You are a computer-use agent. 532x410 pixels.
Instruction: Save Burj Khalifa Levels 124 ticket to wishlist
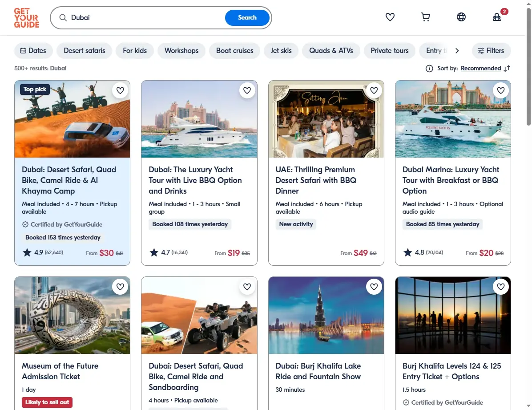501,287
